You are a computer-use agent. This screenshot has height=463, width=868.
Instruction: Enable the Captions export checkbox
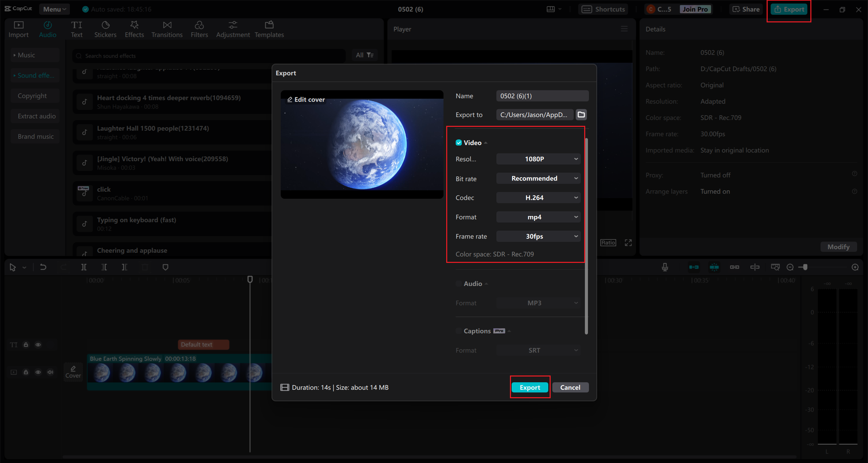[459, 331]
